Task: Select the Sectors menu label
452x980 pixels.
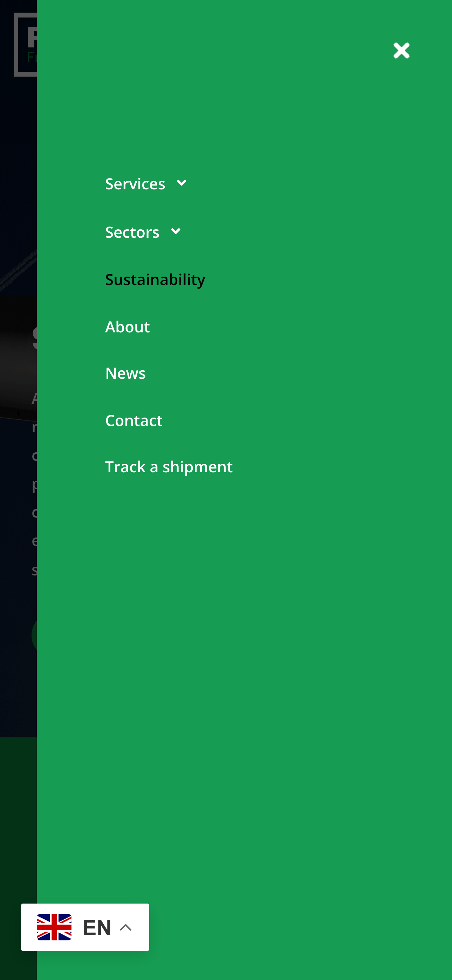Action: coord(132,232)
